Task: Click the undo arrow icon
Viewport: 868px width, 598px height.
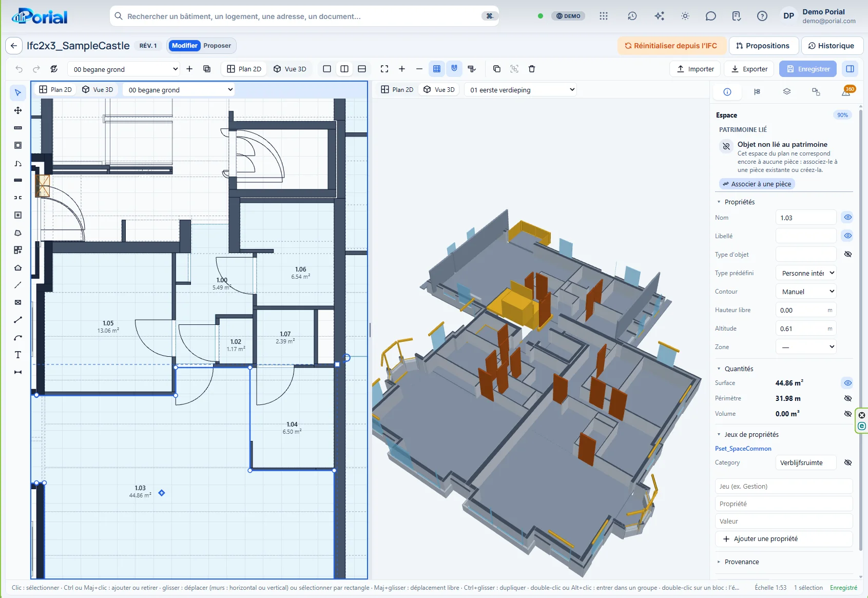Action: click(19, 69)
